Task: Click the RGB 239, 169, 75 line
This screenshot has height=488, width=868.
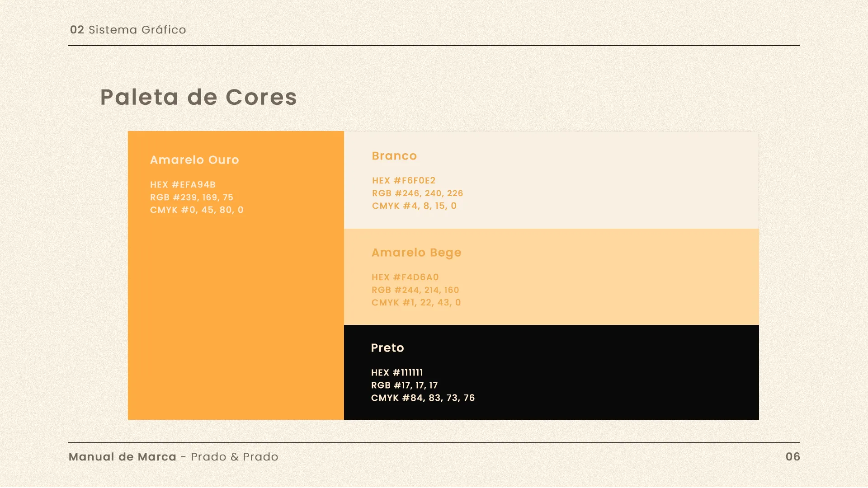Action: [x=192, y=197]
